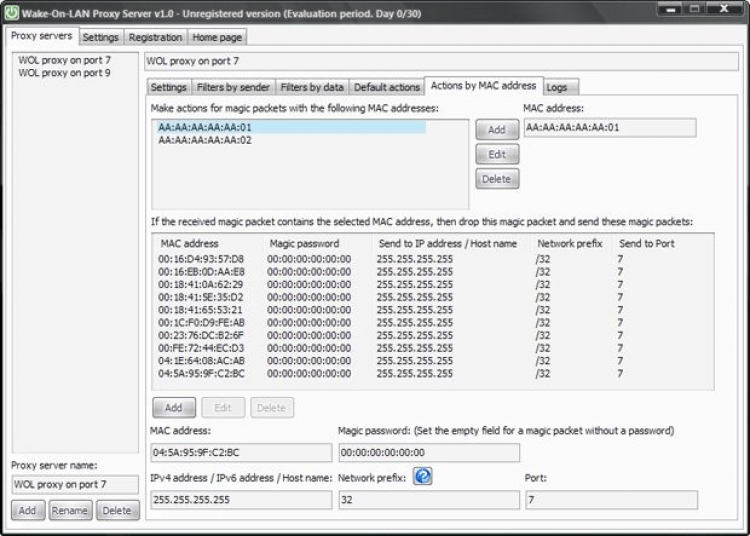750x536 pixels.
Task: Switch to the top-level Settings tab
Action: tap(100, 37)
